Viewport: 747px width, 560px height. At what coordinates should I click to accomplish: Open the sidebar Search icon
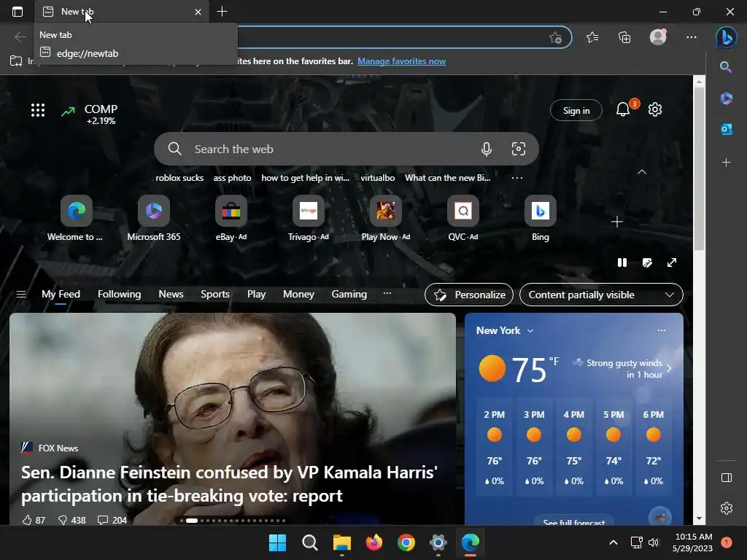tap(726, 67)
